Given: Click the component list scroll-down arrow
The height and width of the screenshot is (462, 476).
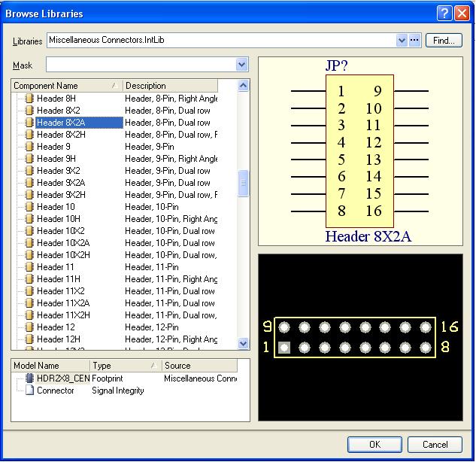Looking at the screenshot, I should point(243,344).
